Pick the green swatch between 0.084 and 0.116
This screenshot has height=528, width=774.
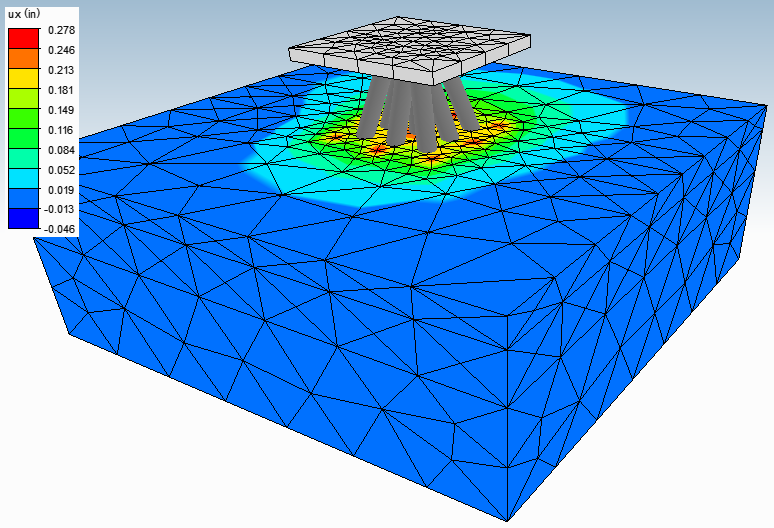tap(23, 138)
